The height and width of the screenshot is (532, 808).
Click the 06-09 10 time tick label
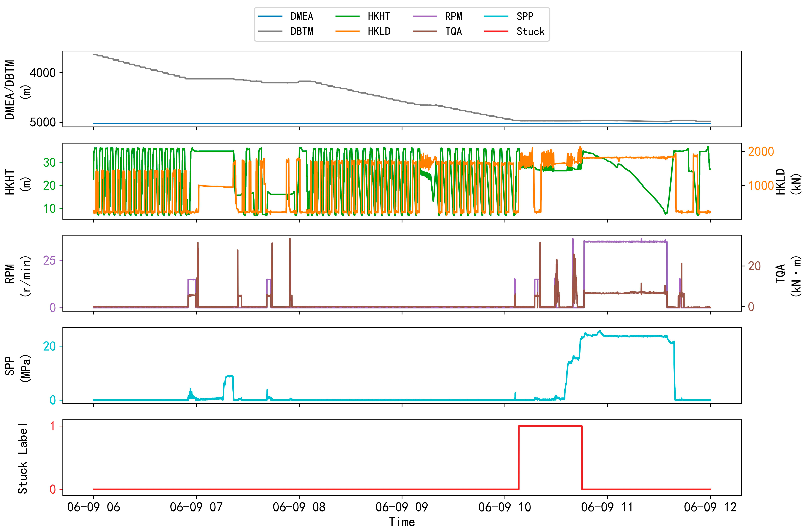pos(504,507)
